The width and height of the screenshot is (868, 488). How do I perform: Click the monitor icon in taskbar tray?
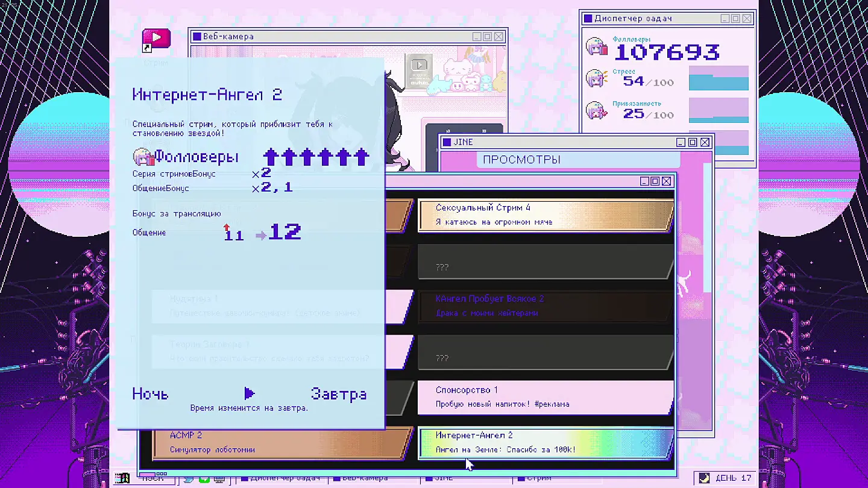tap(219, 478)
